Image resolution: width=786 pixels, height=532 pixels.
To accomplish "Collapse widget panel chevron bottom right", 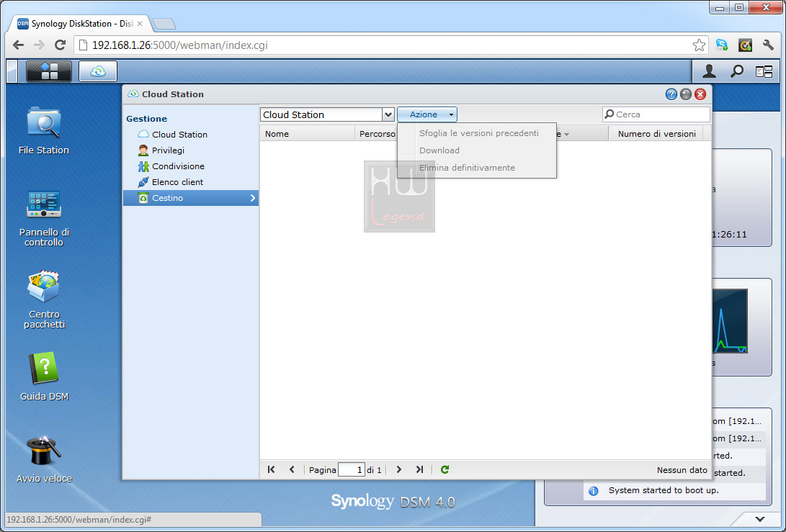I will [760, 519].
